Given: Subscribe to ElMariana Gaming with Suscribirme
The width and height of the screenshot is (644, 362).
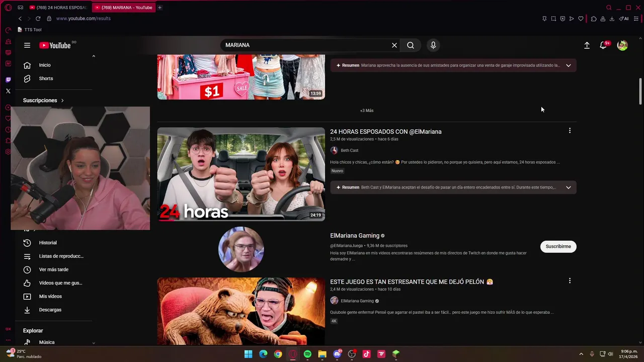Looking at the screenshot, I should (x=558, y=246).
